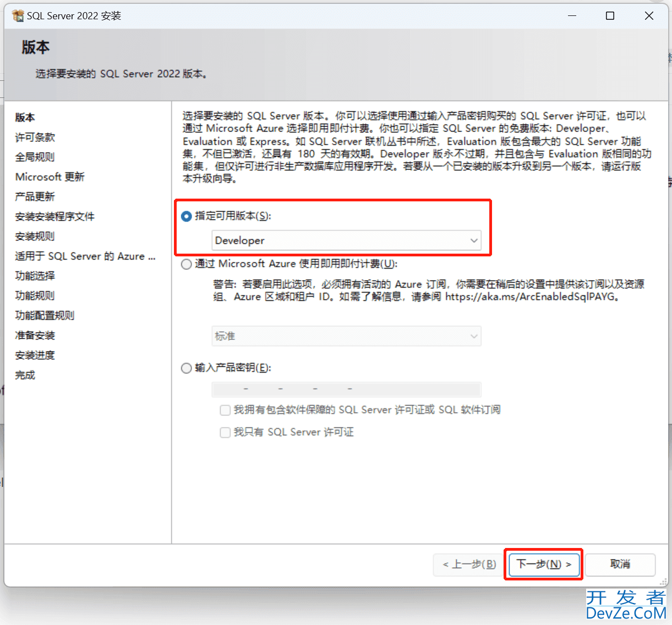672x625 pixels.
Task: Click the SQL Server setup title bar icon
Action: click(x=18, y=16)
